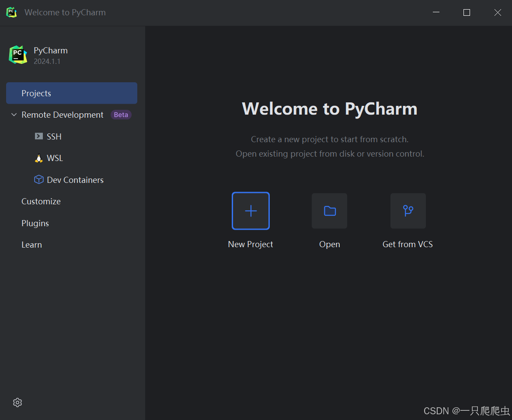Image resolution: width=512 pixels, height=420 pixels.
Task: Click the Open folder icon
Action: pos(330,211)
